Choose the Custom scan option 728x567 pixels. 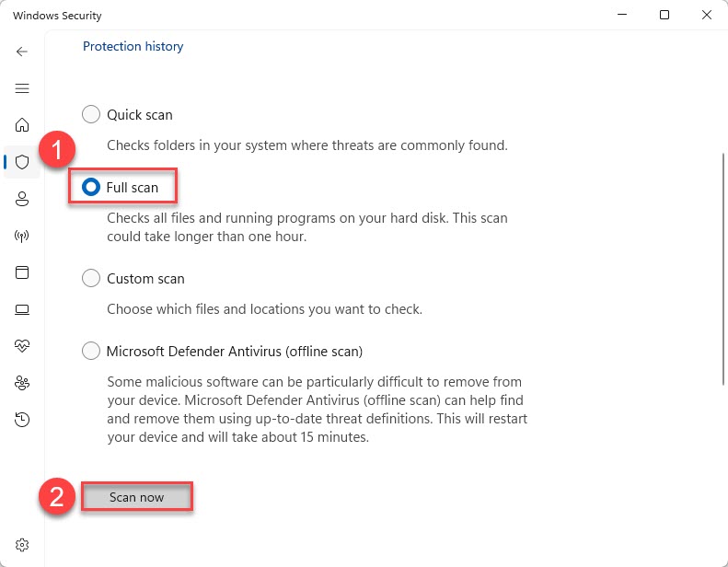click(91, 278)
